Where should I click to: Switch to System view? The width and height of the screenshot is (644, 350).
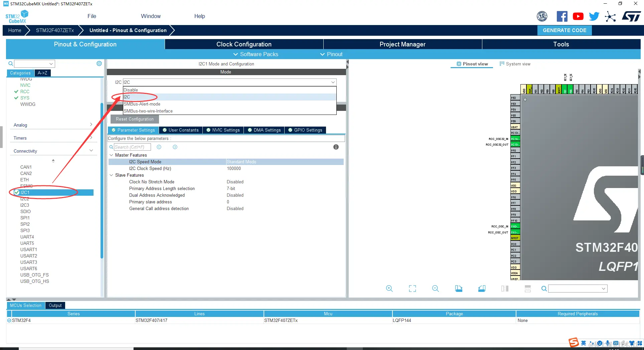[515, 64]
